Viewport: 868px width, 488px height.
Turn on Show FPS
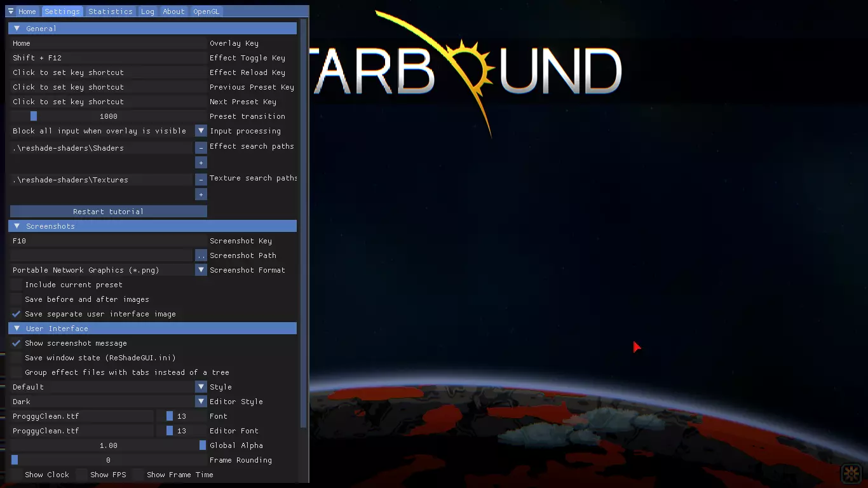coord(81,475)
